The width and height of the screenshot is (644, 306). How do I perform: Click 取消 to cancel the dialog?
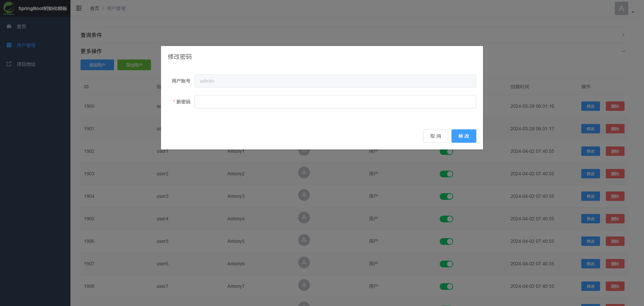click(x=436, y=136)
